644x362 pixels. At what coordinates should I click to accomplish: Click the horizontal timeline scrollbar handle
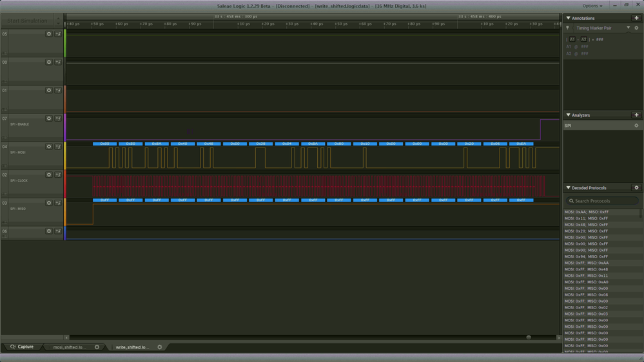(x=529, y=338)
